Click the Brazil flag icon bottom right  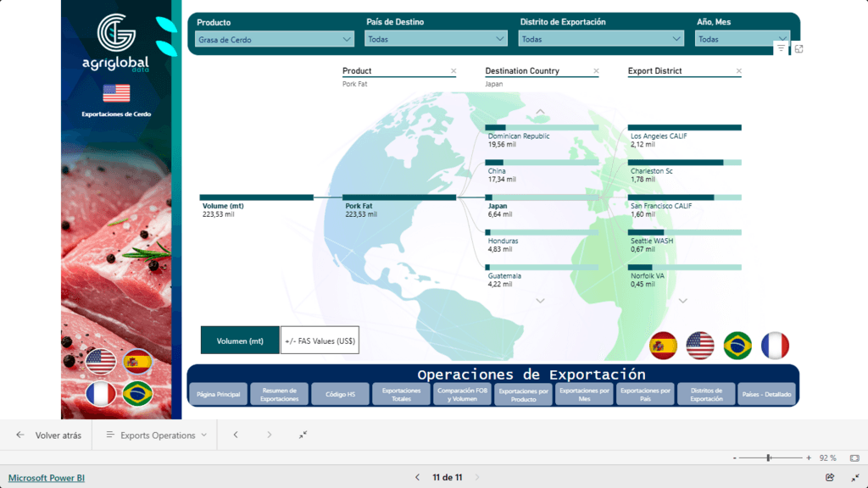click(737, 346)
